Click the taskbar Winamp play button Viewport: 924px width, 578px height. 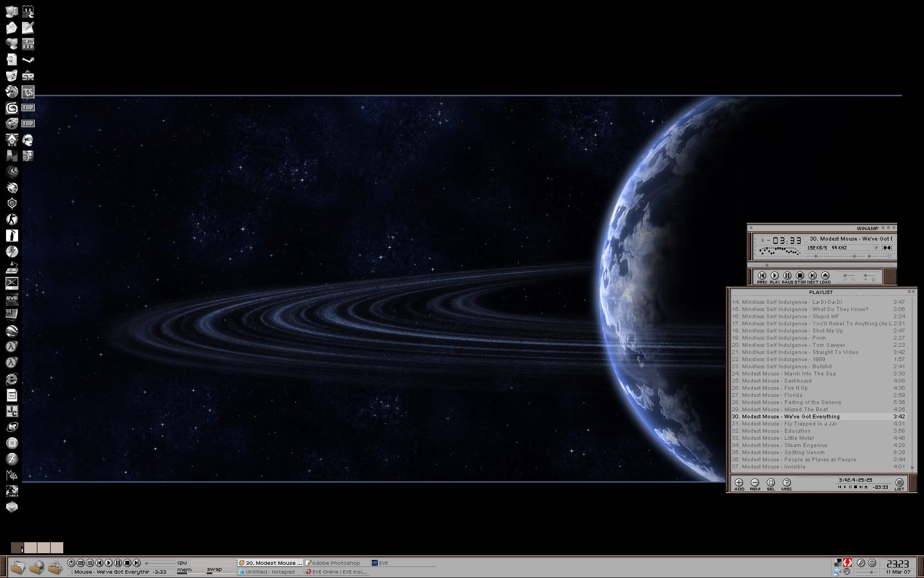(x=108, y=563)
